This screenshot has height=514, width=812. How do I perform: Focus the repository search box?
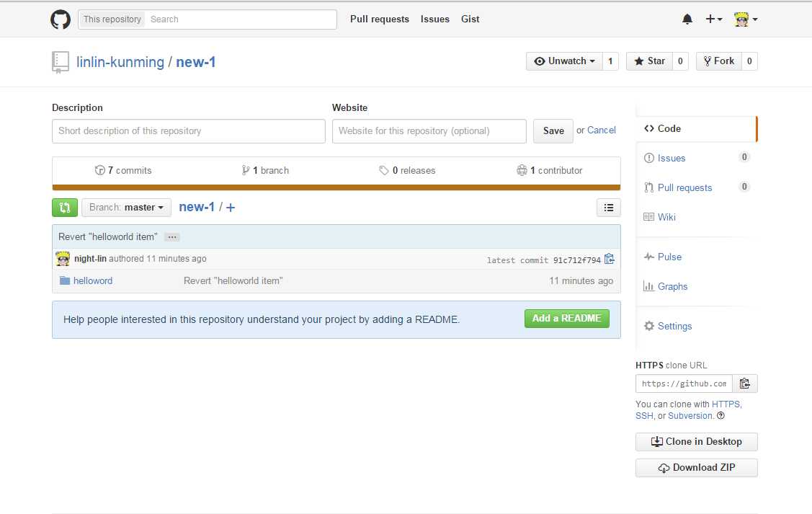coord(241,19)
